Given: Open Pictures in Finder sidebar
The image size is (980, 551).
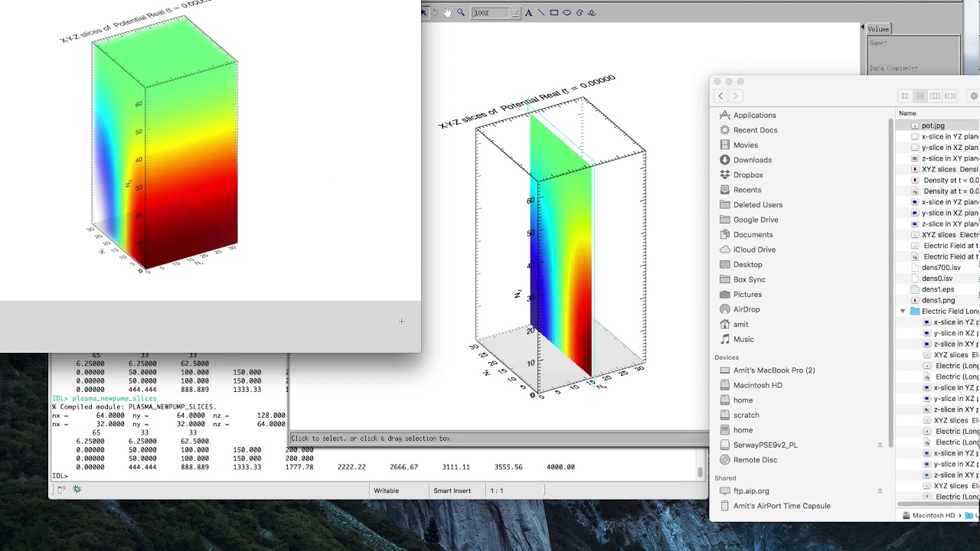Looking at the screenshot, I should coord(747,294).
